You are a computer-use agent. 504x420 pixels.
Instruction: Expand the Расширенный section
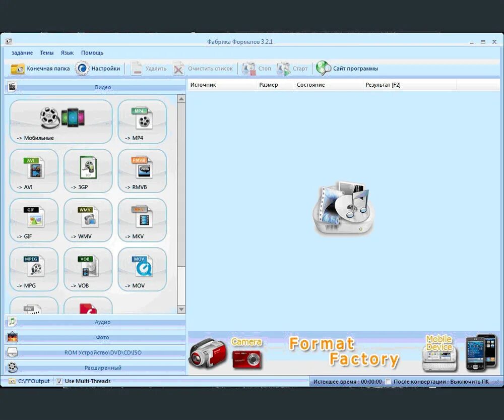(x=95, y=368)
